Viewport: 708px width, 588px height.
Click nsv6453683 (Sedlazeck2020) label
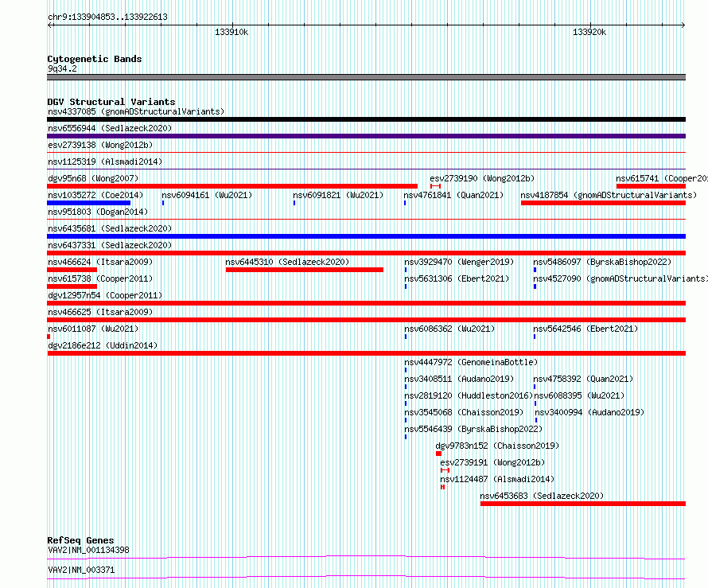(x=542, y=496)
